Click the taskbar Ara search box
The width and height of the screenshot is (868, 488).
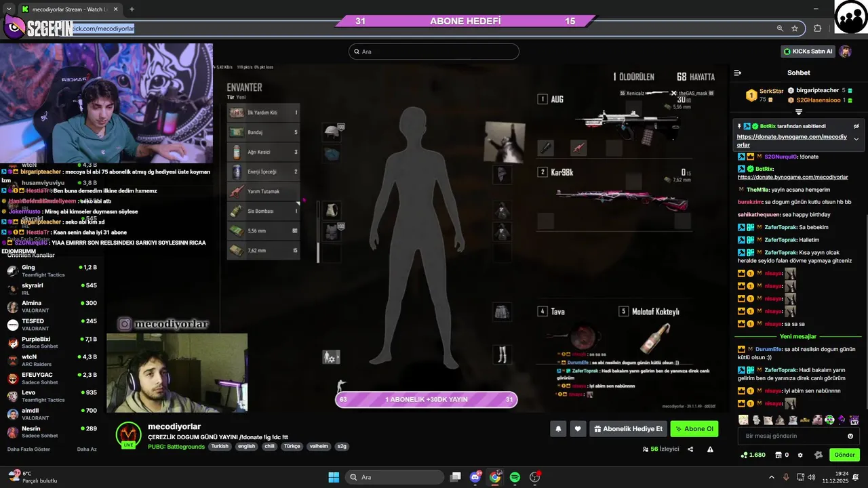[x=395, y=477]
